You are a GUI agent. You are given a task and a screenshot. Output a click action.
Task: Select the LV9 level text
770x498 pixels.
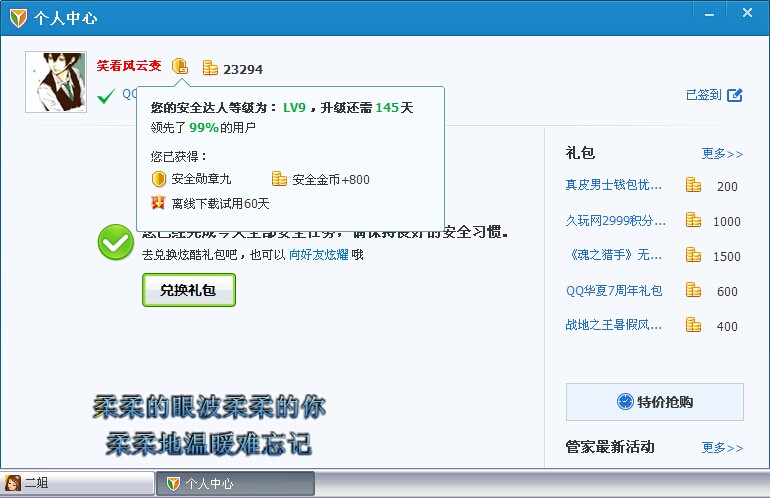(x=294, y=108)
